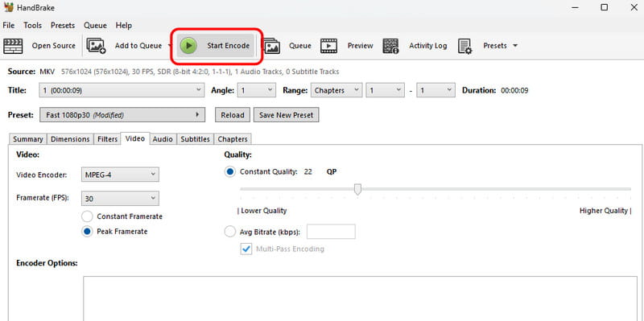The height and width of the screenshot is (321, 644).
Task: Click the Queue toolbar label
Action: click(300, 46)
